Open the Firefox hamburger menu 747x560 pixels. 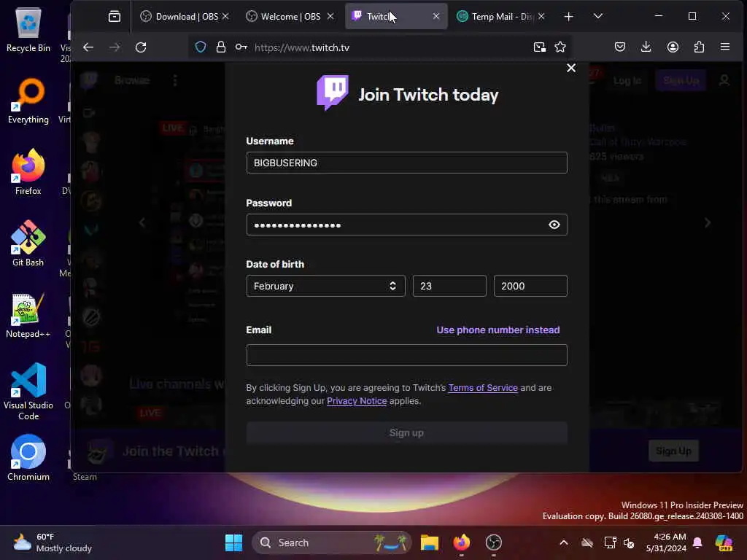coord(725,47)
